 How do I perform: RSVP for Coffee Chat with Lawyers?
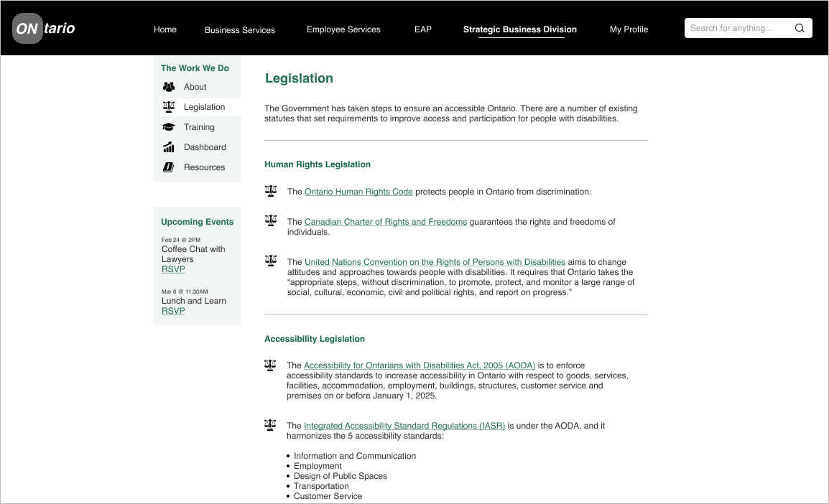(173, 269)
